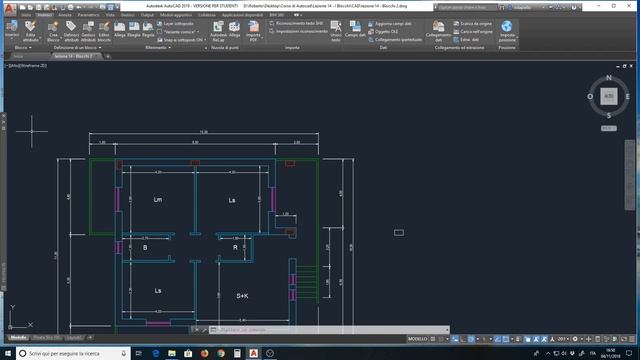The image size is (640, 360).
Task: Click the ViewCube top face
Action: (x=609, y=96)
